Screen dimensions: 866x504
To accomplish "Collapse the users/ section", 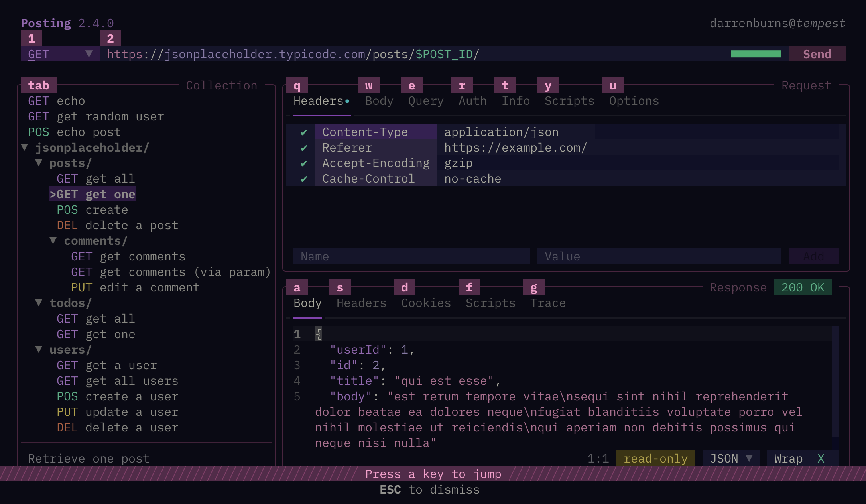I will 39,349.
